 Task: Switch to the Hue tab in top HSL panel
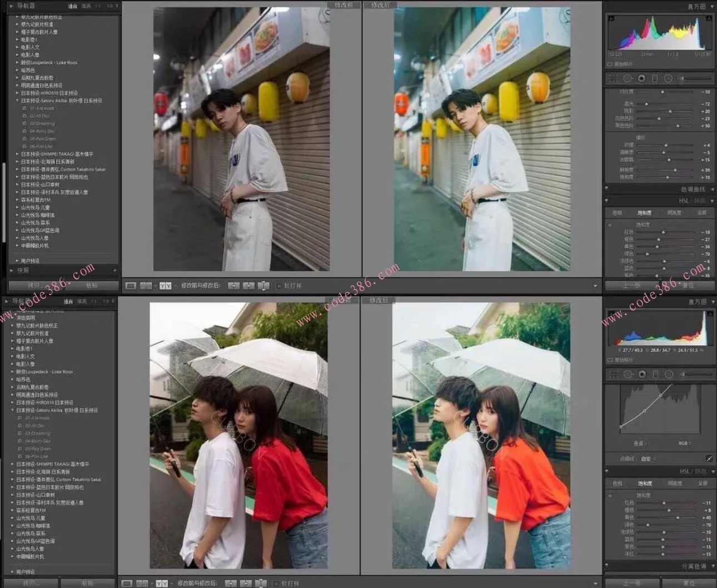(617, 213)
